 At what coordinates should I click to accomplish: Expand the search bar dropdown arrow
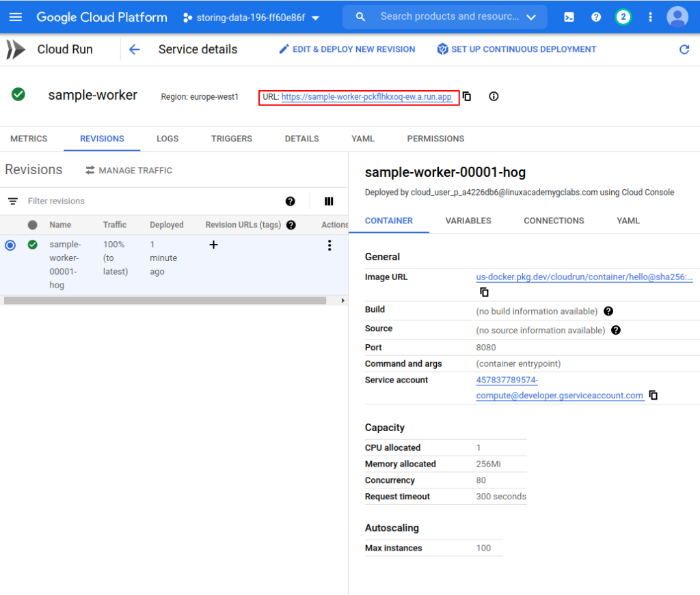pos(530,17)
